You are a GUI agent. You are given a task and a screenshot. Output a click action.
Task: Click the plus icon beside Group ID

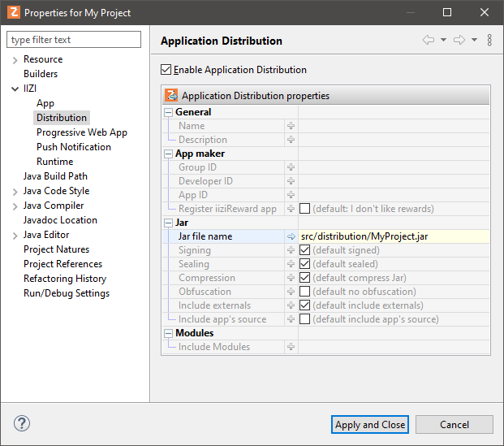(291, 167)
